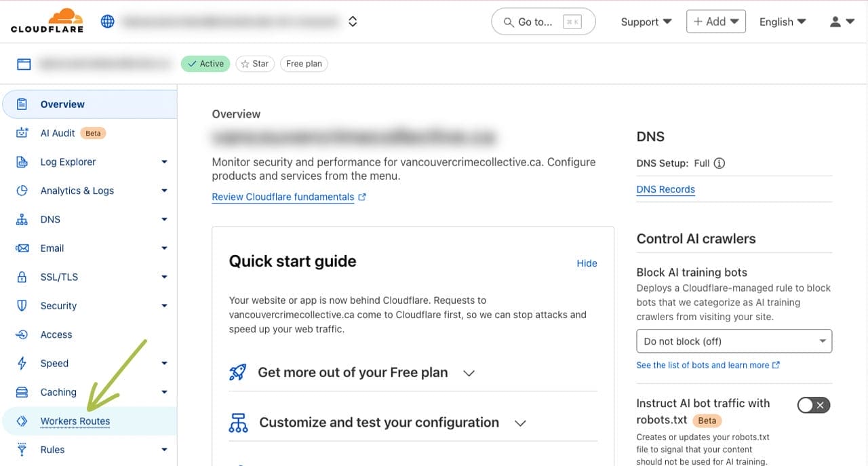Open the Go to search box
This screenshot has height=466, width=868.
543,22
